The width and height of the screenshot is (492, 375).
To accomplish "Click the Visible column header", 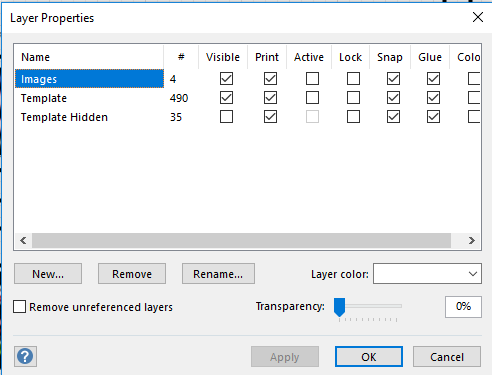I will coord(223,57).
